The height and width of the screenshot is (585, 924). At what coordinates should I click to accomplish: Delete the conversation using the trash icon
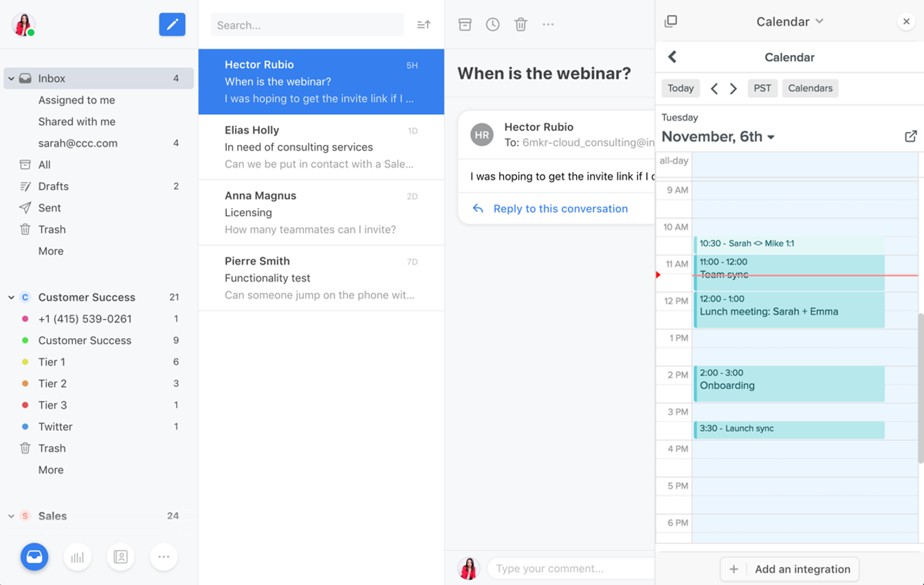pos(520,24)
